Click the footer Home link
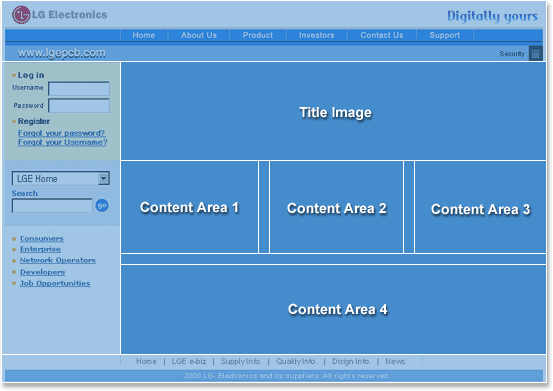 coord(146,361)
